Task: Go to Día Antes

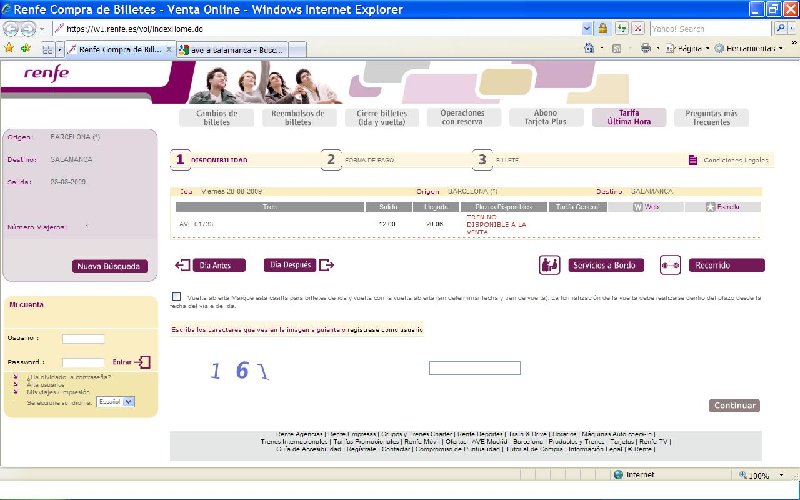Action: pos(219,265)
